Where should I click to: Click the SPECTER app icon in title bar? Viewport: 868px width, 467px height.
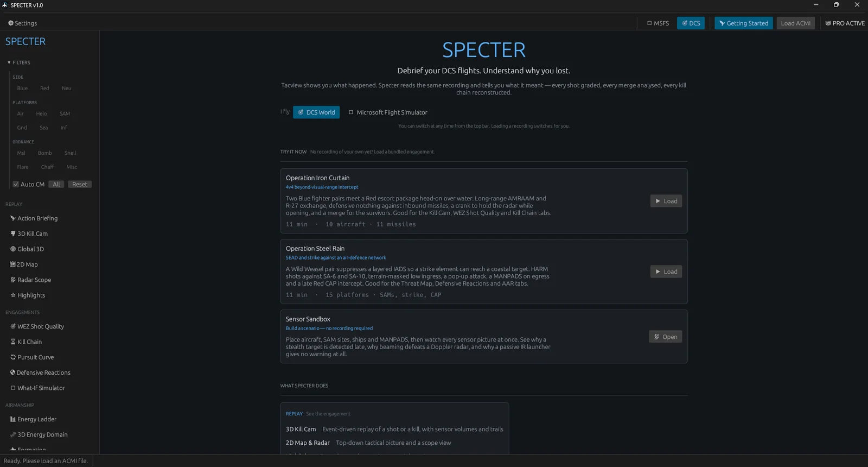coord(4,5)
